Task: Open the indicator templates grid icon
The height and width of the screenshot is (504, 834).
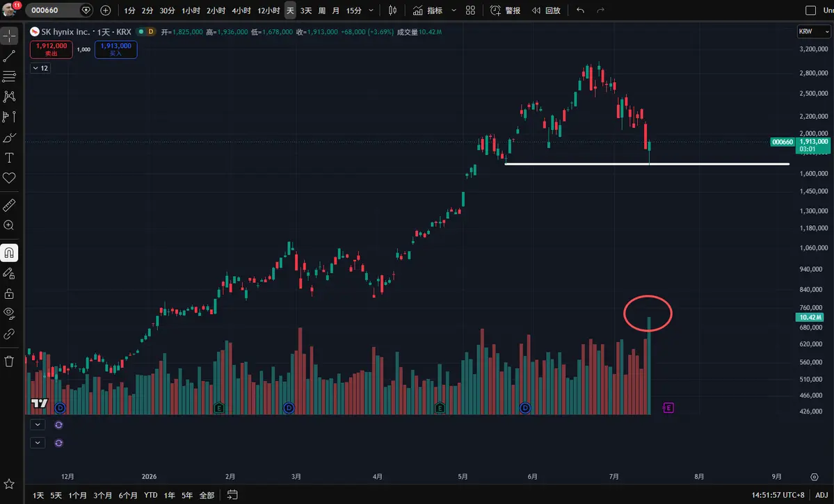Action: pos(470,10)
